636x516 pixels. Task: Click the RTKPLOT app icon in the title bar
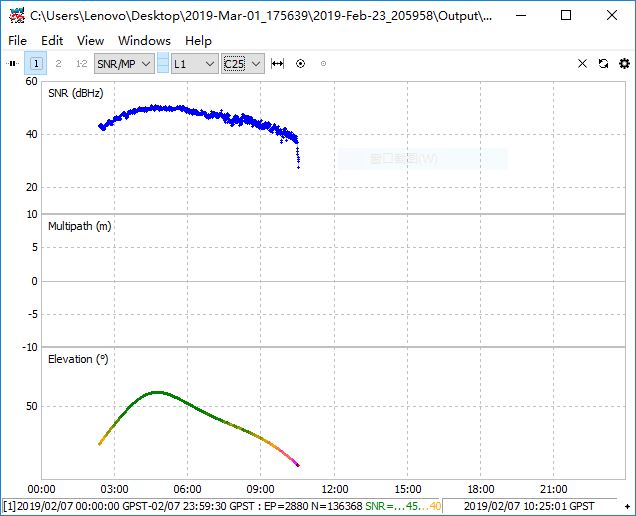pyautogui.click(x=17, y=15)
